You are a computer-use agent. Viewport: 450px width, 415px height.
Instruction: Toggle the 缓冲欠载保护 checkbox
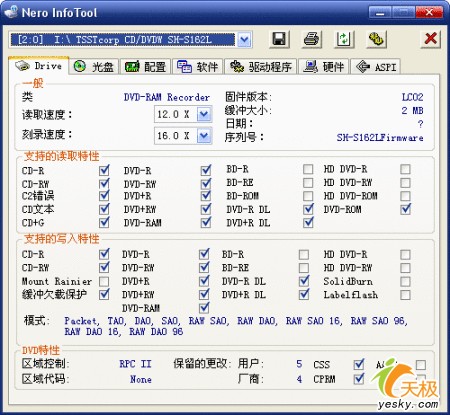coord(104,294)
